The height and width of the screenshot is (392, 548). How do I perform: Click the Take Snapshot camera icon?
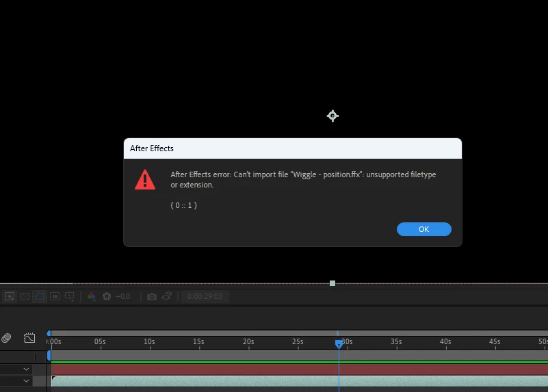152,297
